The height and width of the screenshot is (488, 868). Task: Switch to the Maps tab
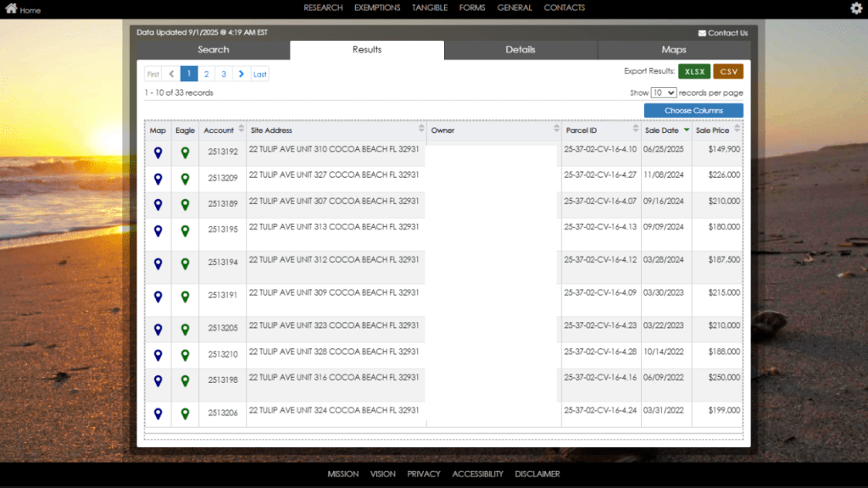click(673, 50)
